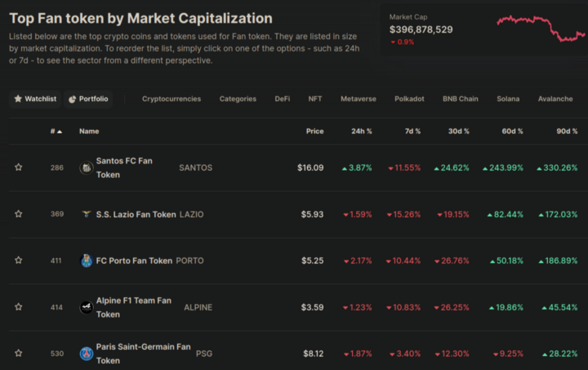Sort by 7d % column
The height and width of the screenshot is (370, 588).
click(412, 132)
